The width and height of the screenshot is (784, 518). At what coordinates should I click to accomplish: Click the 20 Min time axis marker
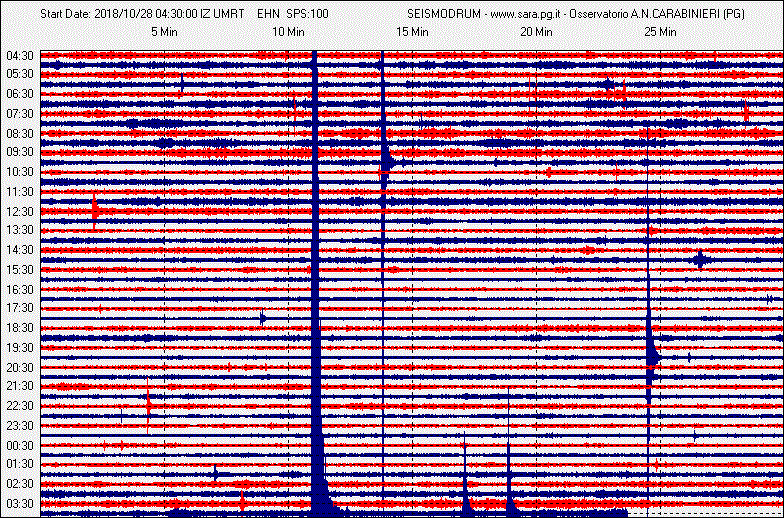point(536,32)
